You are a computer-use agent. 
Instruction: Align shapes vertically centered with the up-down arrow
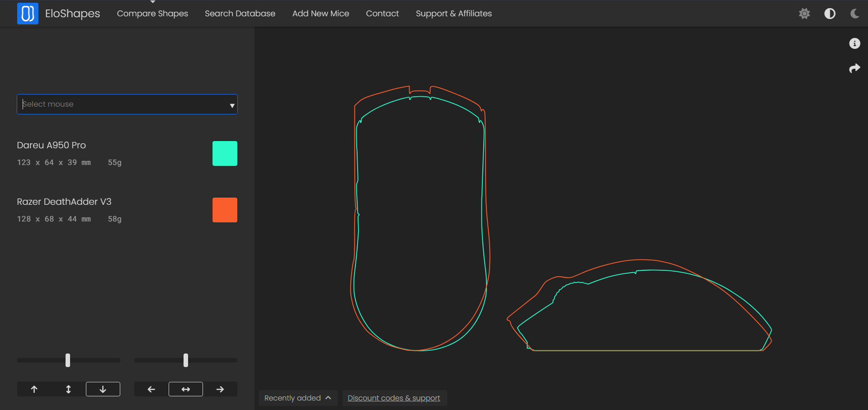pos(69,389)
